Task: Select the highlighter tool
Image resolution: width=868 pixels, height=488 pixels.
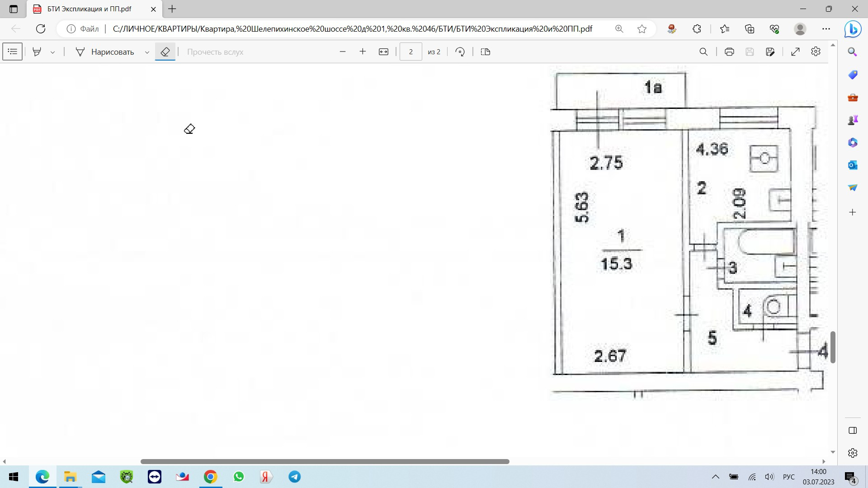Action: pos(37,52)
